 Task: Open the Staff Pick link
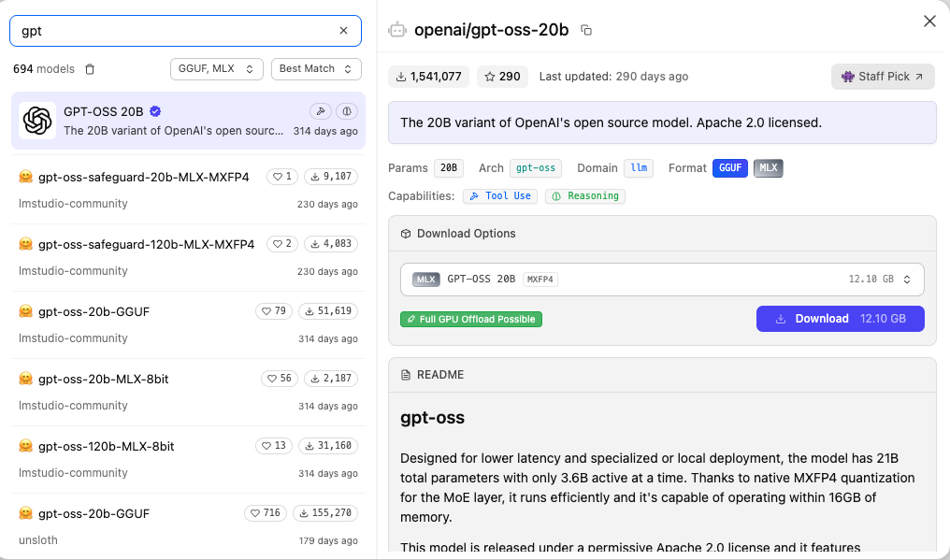click(x=883, y=77)
